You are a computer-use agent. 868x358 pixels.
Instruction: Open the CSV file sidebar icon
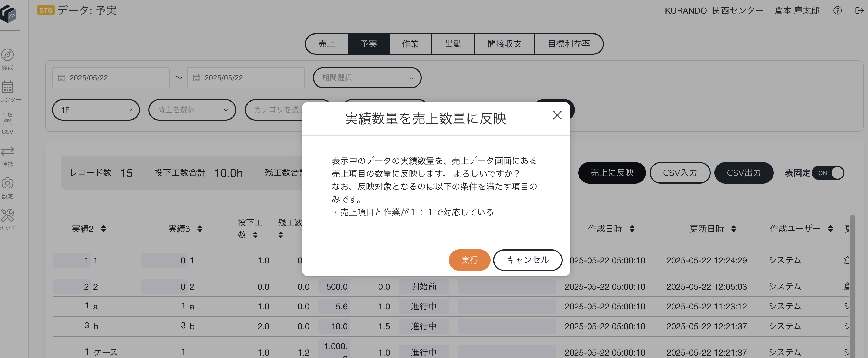tap(8, 119)
